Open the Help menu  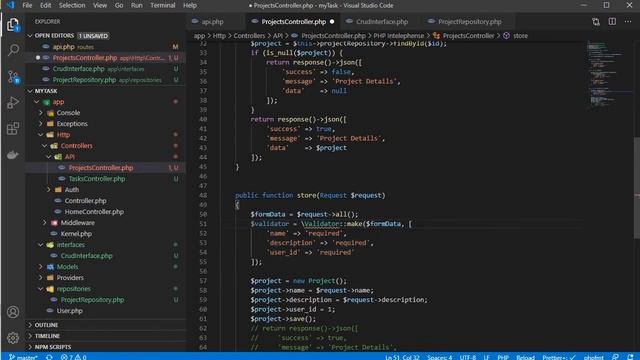[x=190, y=5]
